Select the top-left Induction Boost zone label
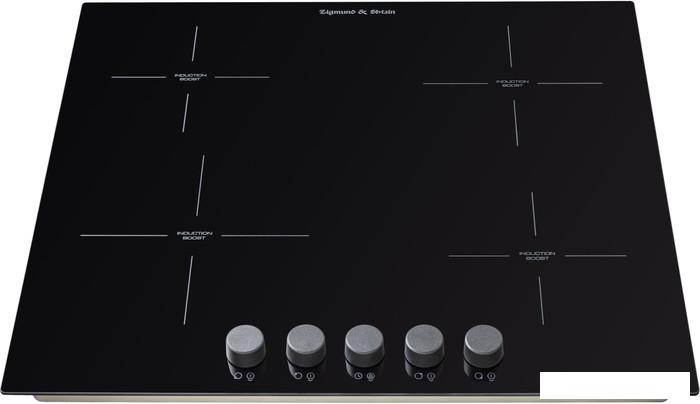 click(190, 77)
